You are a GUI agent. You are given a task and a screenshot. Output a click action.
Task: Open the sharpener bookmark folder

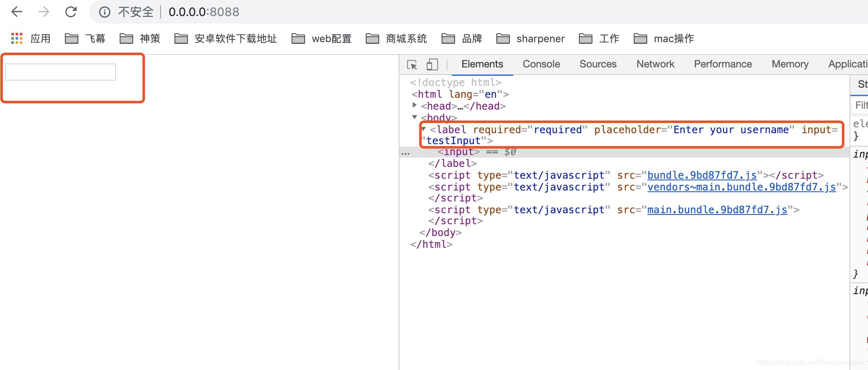tap(530, 39)
